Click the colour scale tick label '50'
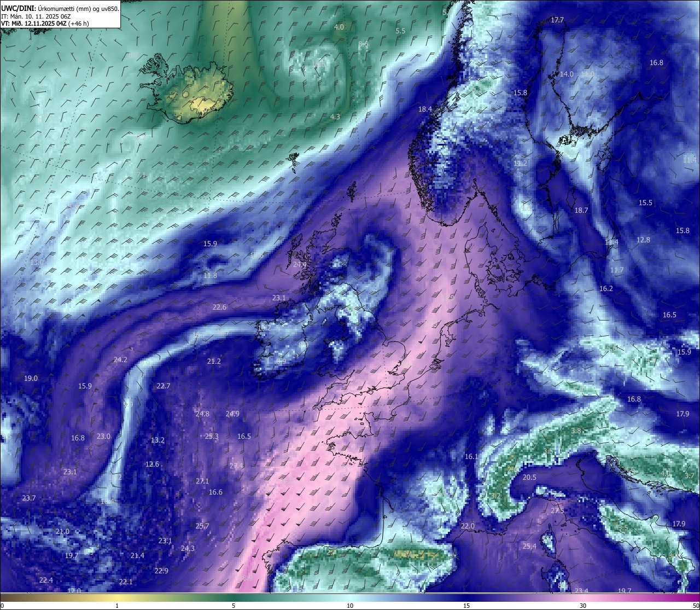 [696, 606]
